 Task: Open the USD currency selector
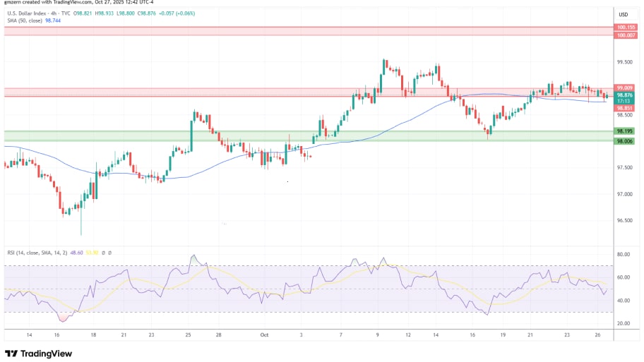(624, 14)
